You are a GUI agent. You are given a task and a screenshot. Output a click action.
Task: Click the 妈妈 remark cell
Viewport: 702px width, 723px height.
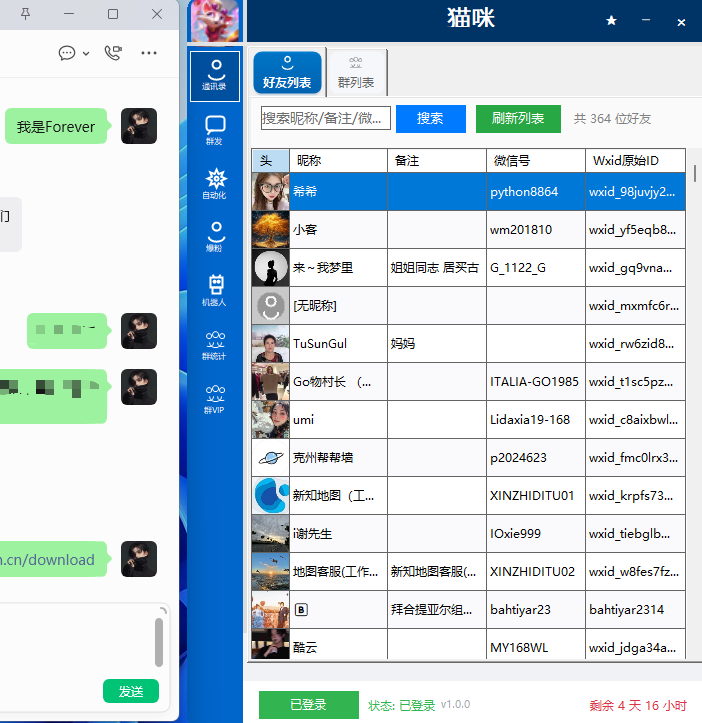pyautogui.click(x=437, y=344)
